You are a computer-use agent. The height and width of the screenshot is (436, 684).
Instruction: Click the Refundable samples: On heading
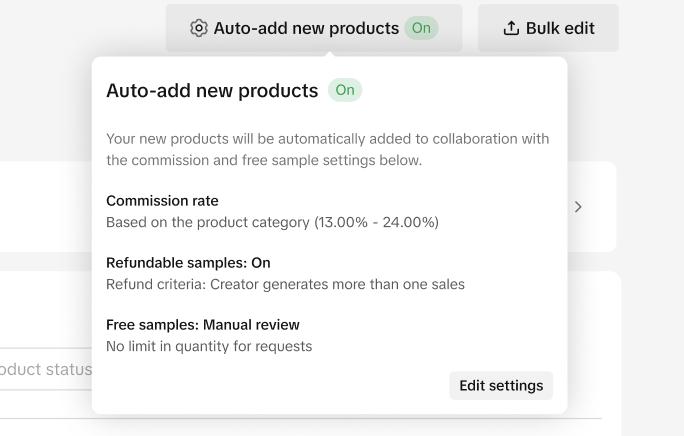[x=188, y=263]
